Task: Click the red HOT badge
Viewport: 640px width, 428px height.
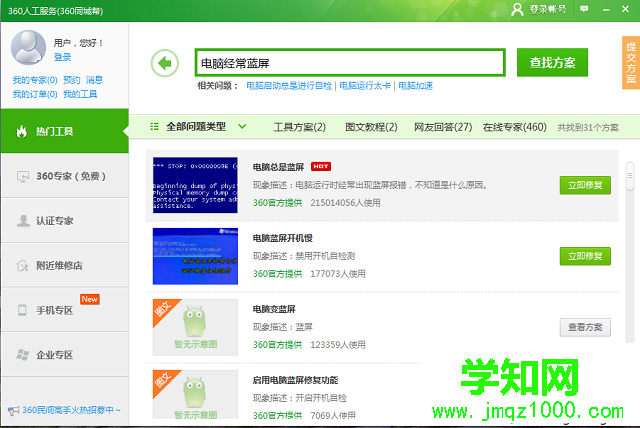Action: coord(321,166)
